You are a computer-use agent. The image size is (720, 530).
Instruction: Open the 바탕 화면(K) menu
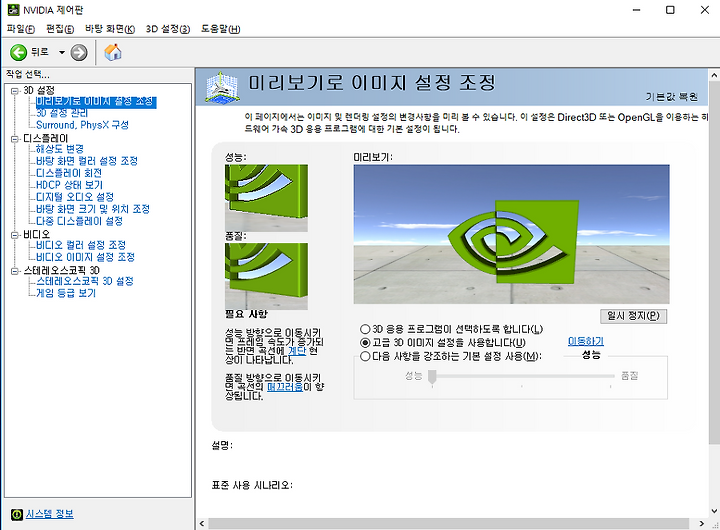coord(110,29)
